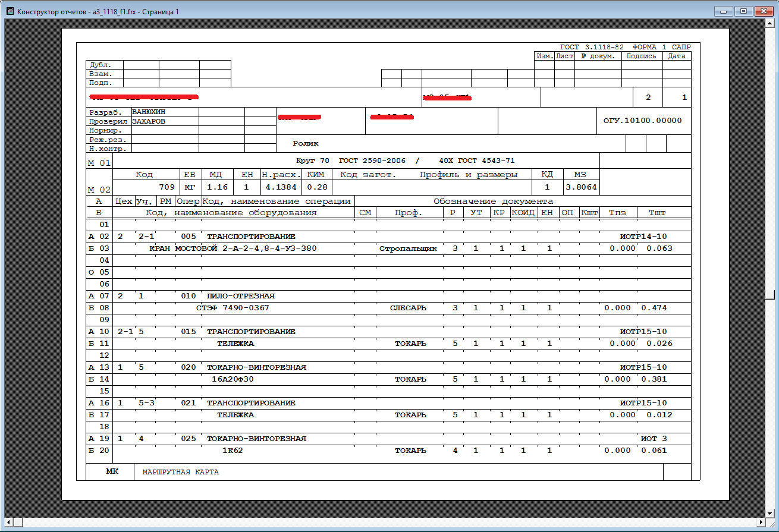Click the vertical scrollbar thumb
The width and height of the screenshot is (779, 532).
point(770,294)
